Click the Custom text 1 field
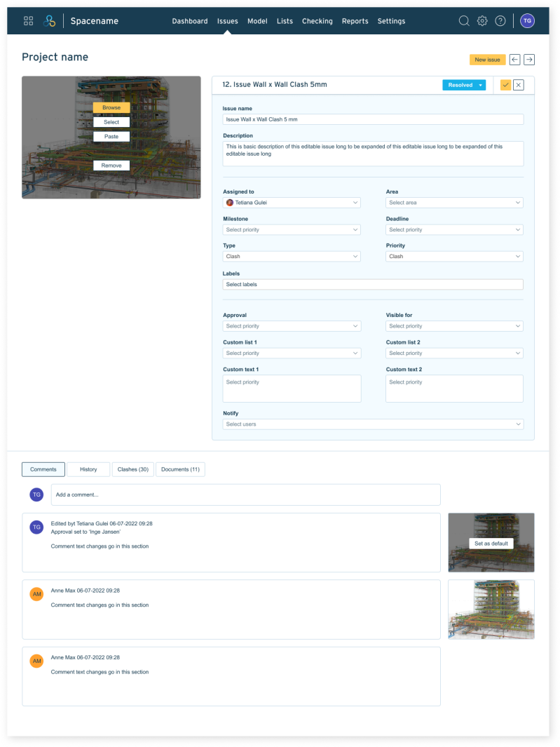 (292, 389)
